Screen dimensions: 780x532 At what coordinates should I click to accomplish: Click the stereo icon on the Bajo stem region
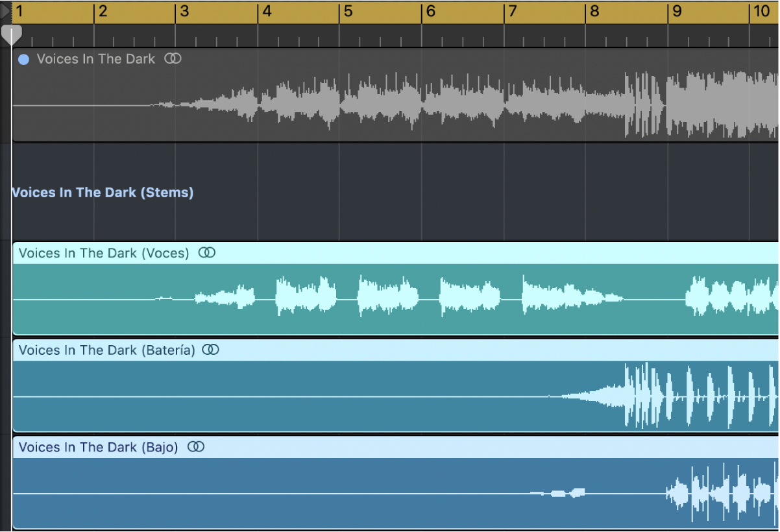[x=195, y=447]
